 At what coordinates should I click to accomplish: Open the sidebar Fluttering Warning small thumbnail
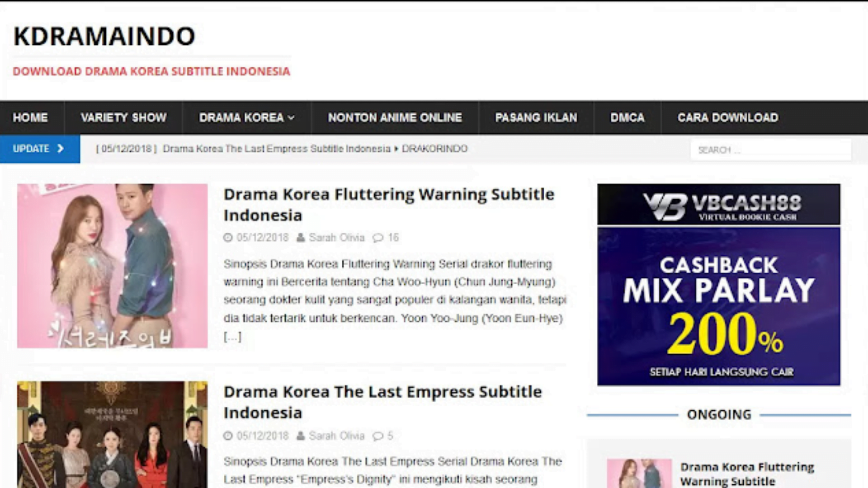point(639,474)
